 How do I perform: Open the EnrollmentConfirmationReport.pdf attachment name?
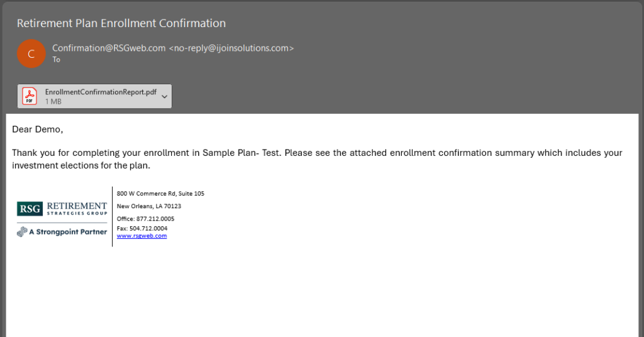coord(100,92)
